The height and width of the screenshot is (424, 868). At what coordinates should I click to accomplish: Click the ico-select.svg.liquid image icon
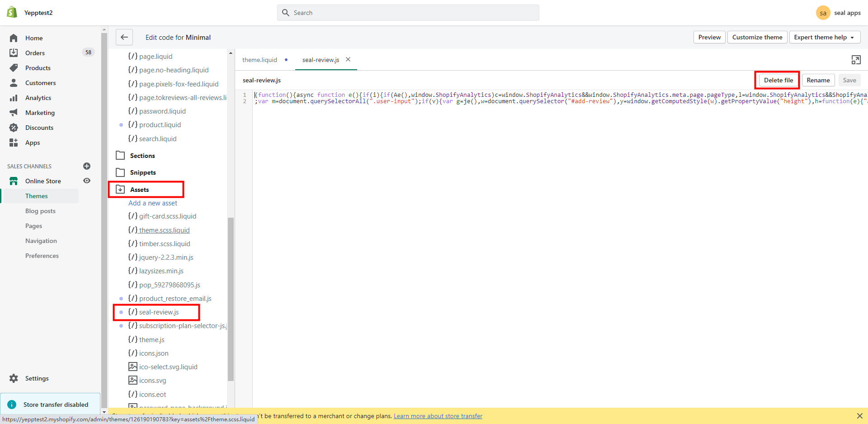pyautogui.click(x=133, y=367)
